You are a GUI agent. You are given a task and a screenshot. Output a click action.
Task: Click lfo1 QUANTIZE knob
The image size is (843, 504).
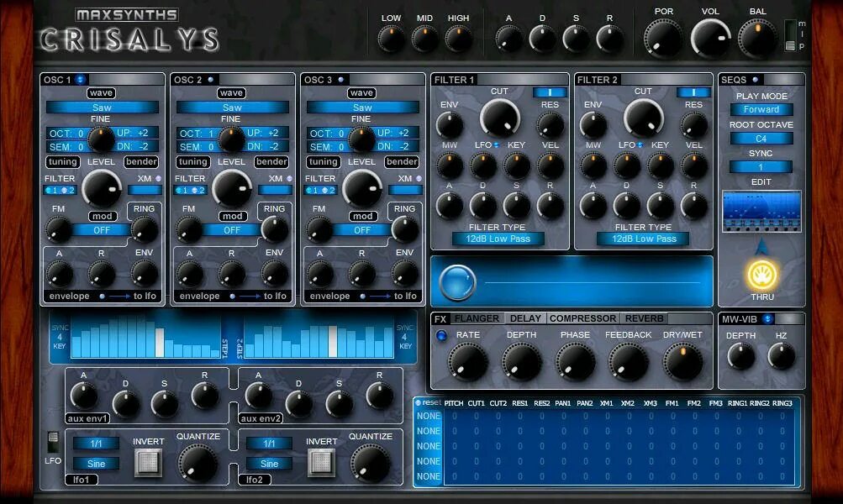[x=198, y=463]
